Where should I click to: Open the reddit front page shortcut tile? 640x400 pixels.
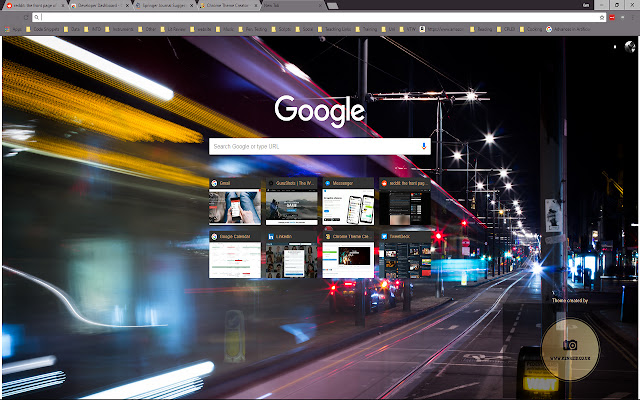tap(405, 201)
